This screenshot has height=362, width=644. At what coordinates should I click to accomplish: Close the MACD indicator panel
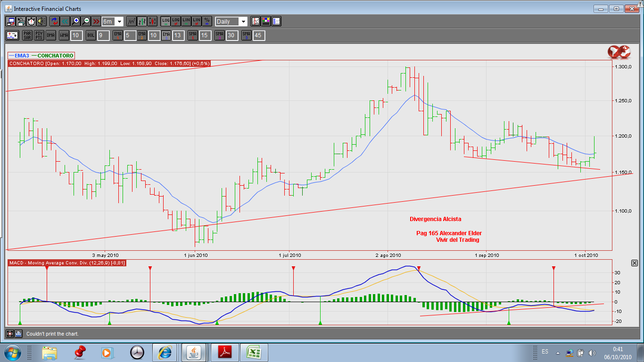(x=634, y=263)
